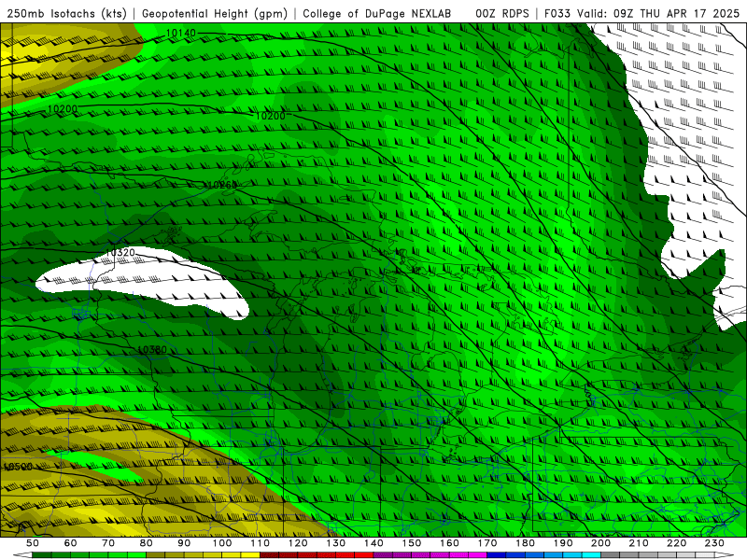Click the 160 knot scale label
This screenshot has height=560, width=747.
tap(449, 543)
